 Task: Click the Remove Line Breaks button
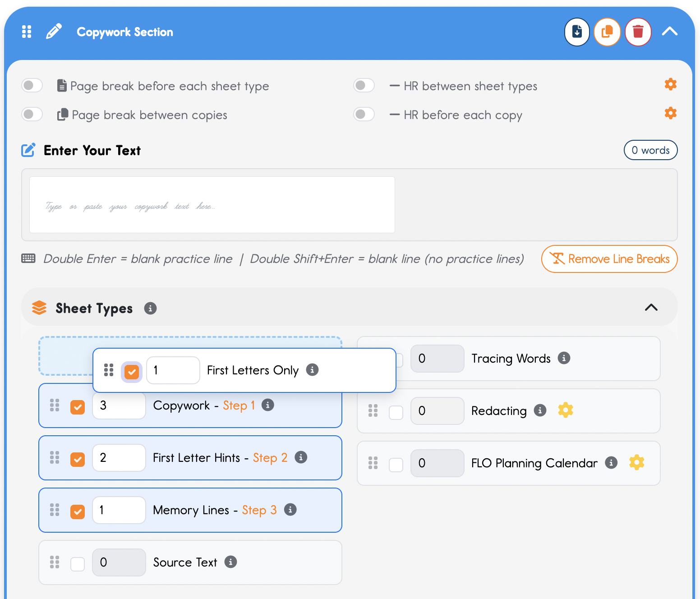point(609,259)
